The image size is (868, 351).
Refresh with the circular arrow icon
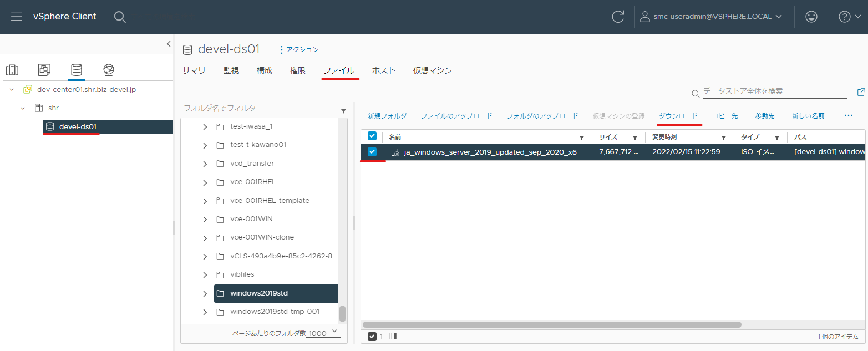tap(618, 17)
